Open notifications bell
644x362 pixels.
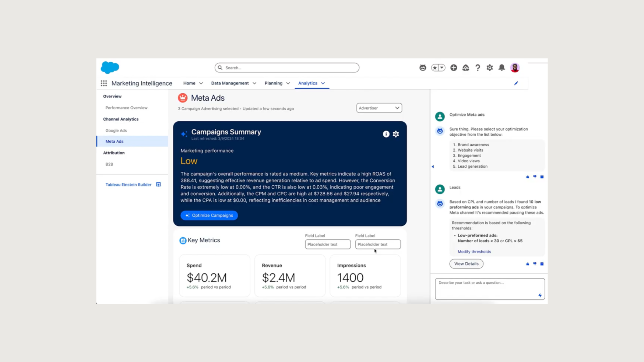point(501,67)
